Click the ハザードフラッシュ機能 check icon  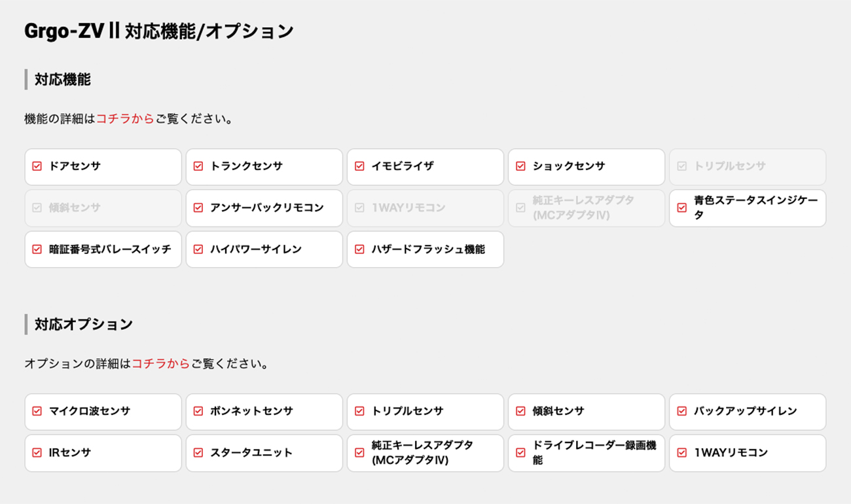[x=359, y=249]
